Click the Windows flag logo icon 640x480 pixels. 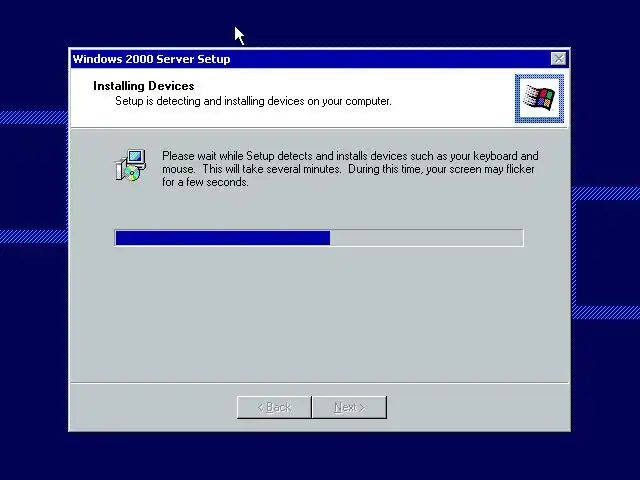(539, 98)
